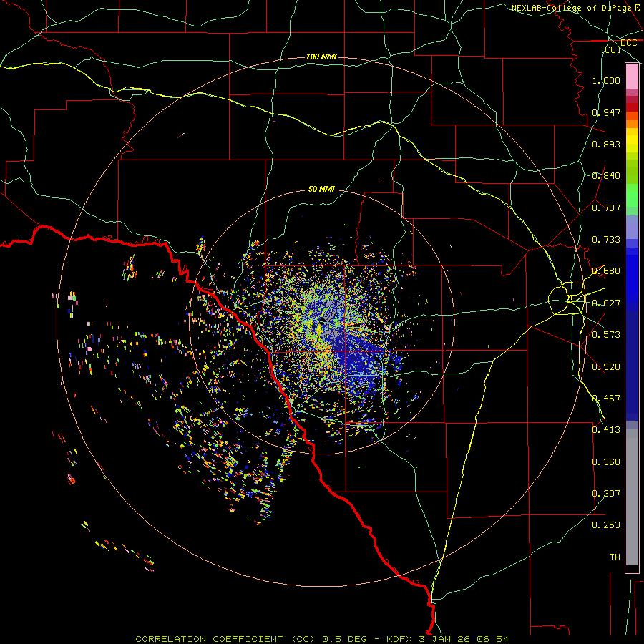Click the 0.573 scale value
The image size is (644, 644).
(x=606, y=335)
